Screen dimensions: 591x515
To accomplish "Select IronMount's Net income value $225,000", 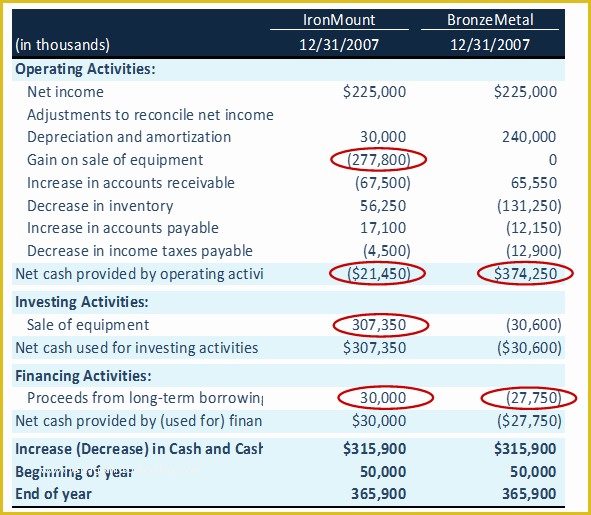I will pos(374,92).
